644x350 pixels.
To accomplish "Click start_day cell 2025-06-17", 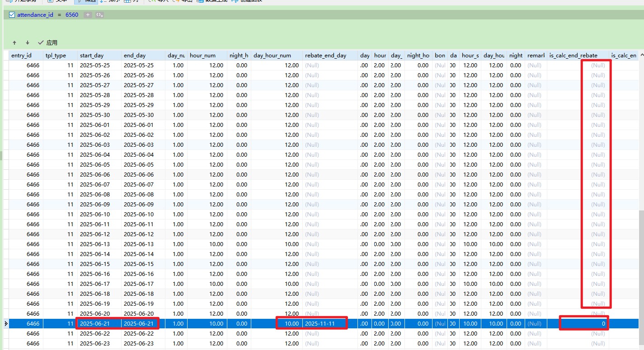I will (99, 284).
